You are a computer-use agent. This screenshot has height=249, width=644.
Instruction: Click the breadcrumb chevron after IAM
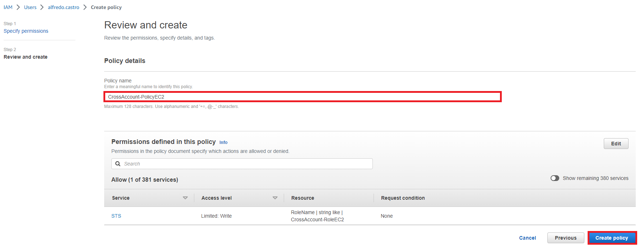[18, 7]
